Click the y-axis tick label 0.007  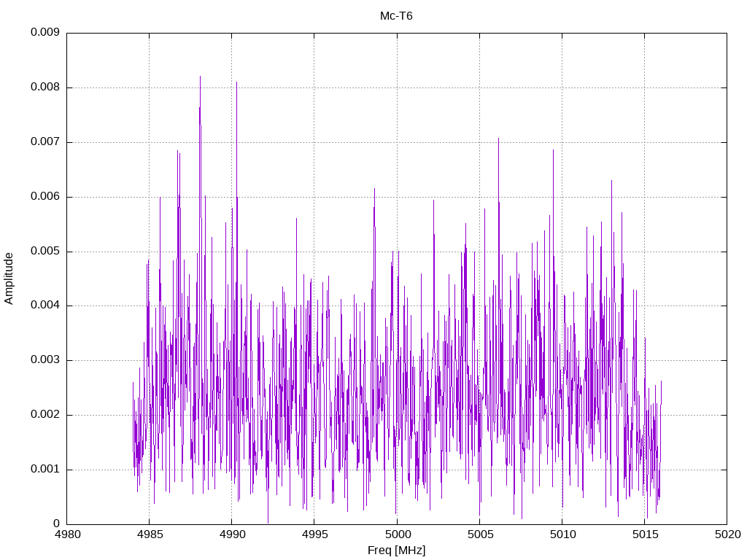(45, 142)
